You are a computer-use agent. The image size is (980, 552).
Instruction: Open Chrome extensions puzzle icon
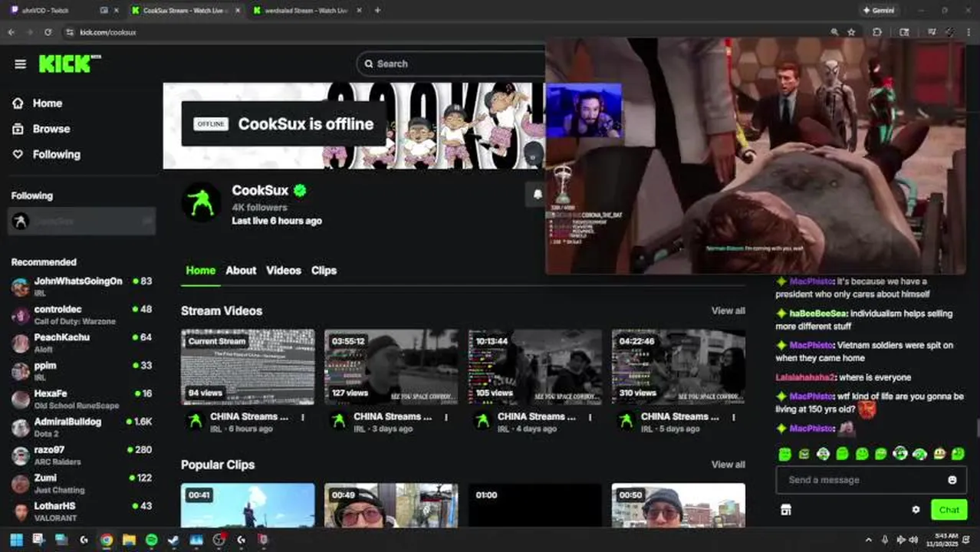(x=877, y=32)
